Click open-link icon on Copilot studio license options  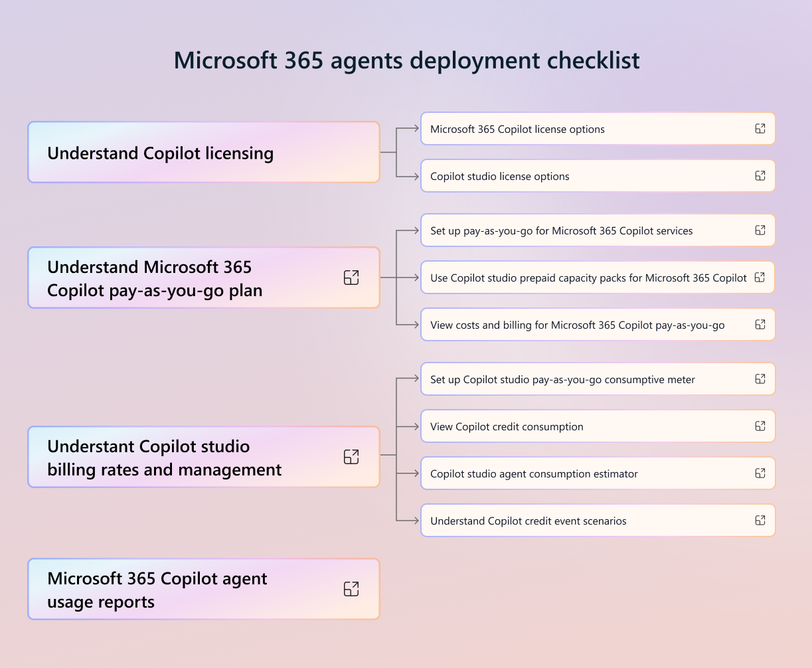(x=760, y=176)
